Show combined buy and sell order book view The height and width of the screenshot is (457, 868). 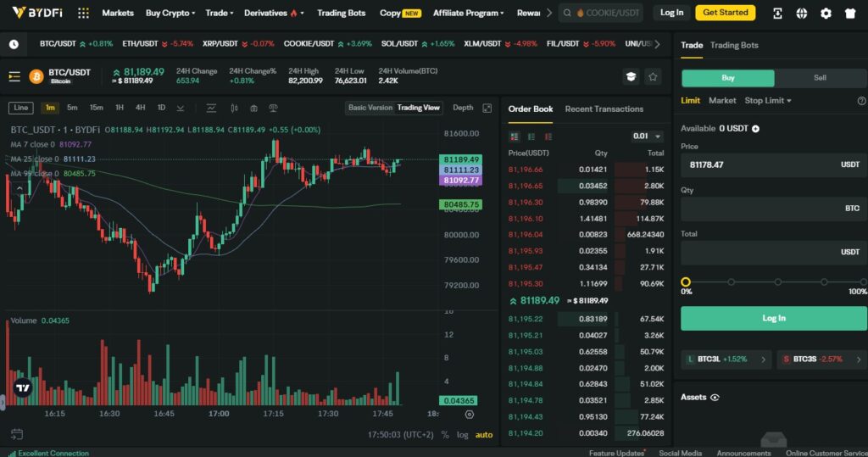515,137
